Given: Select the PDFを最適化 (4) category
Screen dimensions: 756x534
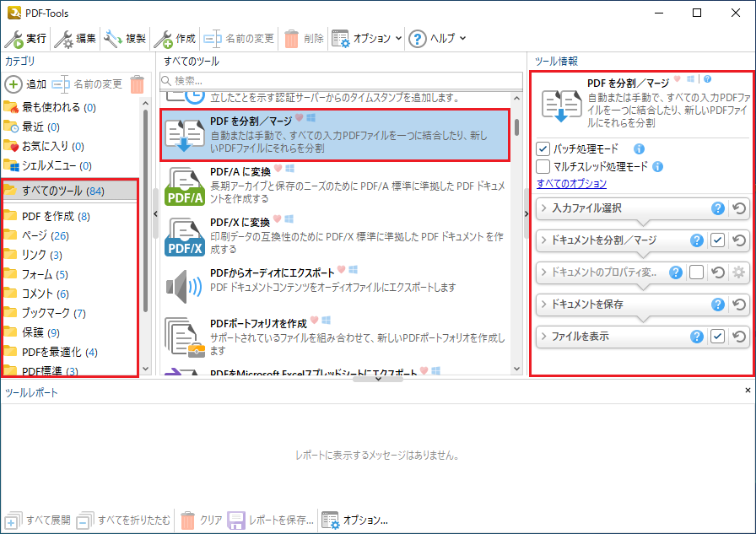Looking at the screenshot, I should coord(51,352).
